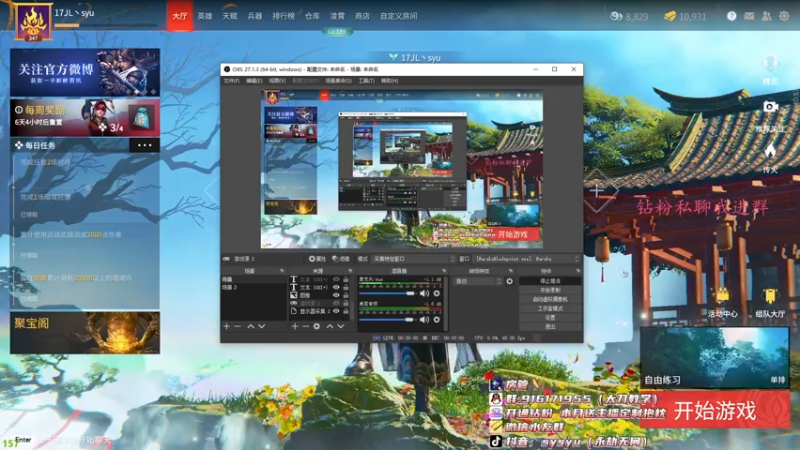The height and width of the screenshot is (450, 800).
Task: Open source properties gear under 来源 list
Action: pyautogui.click(x=317, y=326)
